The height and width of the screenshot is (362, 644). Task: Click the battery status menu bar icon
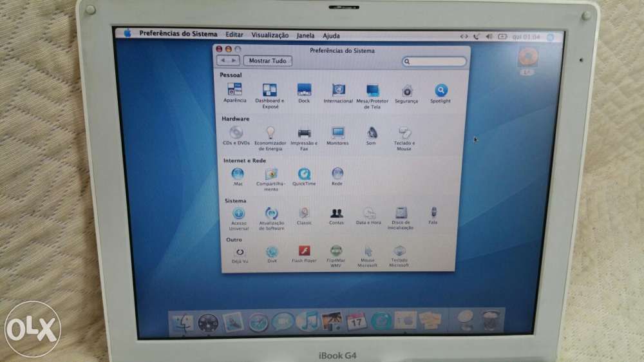click(502, 37)
